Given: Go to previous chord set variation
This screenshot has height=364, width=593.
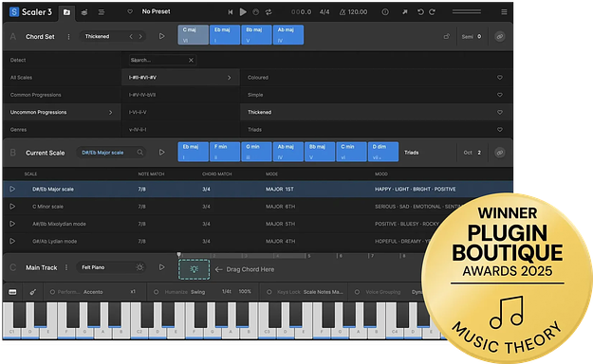Looking at the screenshot, I should pos(131,37).
